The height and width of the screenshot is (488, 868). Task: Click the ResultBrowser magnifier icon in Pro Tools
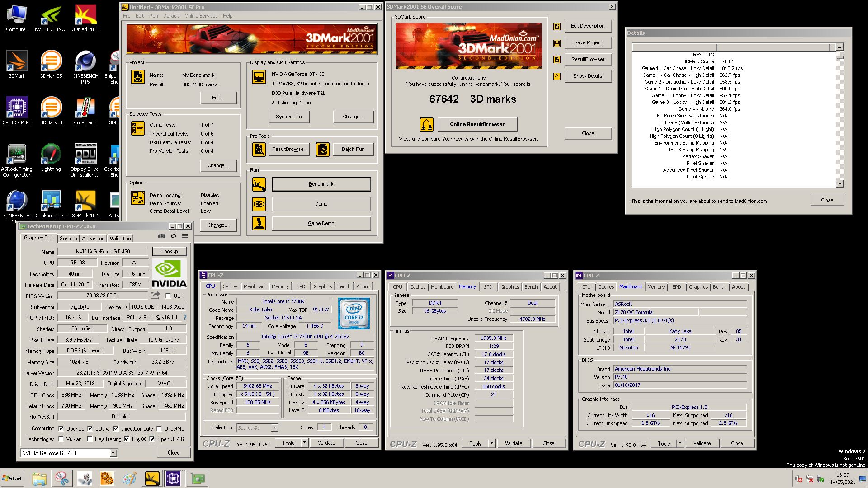259,149
